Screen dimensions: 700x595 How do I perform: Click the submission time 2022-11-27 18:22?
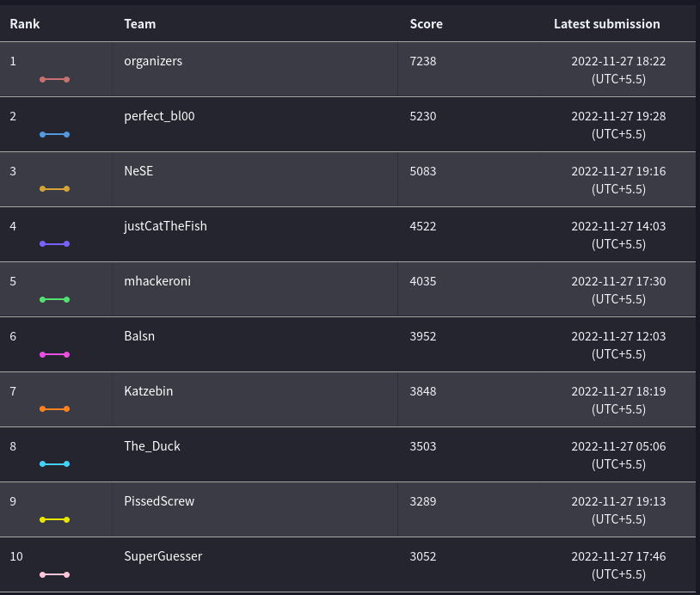pos(618,61)
